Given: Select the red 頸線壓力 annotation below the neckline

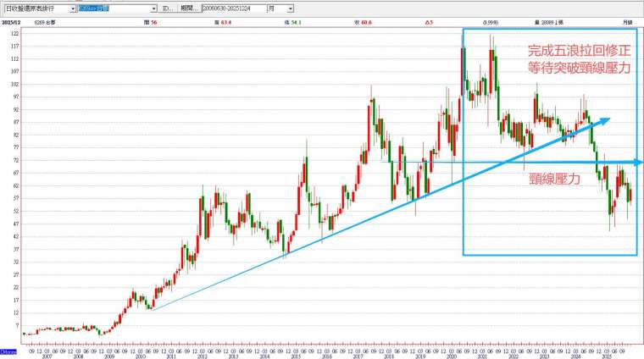Looking at the screenshot, I should coord(549,179).
